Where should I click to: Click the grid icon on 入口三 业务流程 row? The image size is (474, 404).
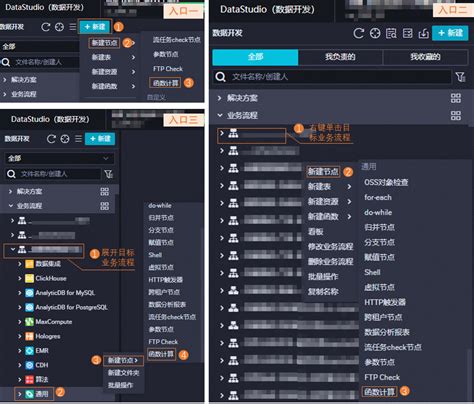pyautogui.click(x=105, y=206)
